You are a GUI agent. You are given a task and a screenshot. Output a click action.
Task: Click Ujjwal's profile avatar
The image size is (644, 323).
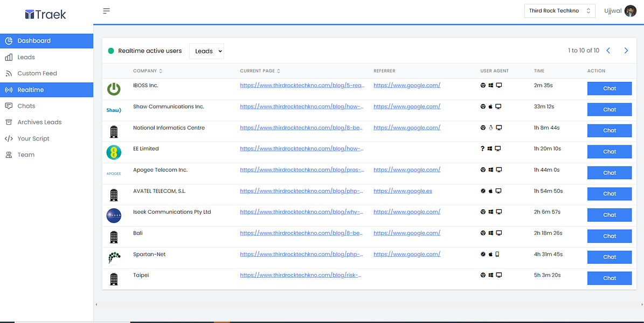point(630,11)
